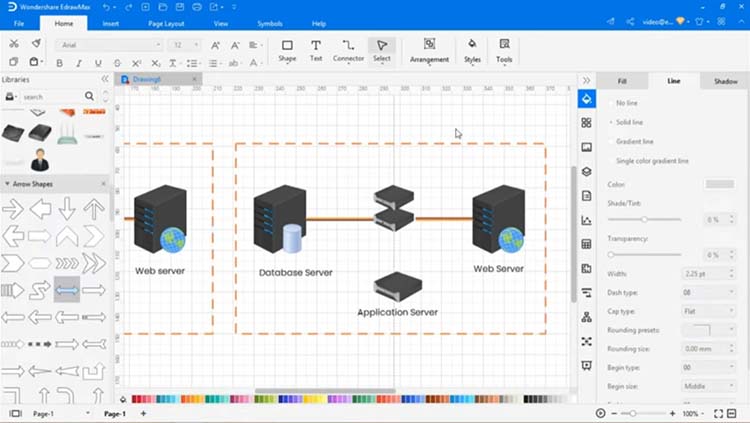This screenshot has height=423, width=750.
Task: Open the Styles gallery
Action: [x=472, y=51]
